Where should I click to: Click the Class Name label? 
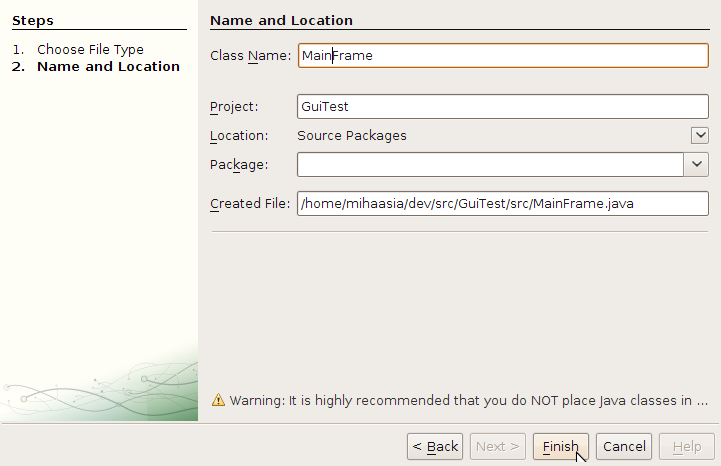[251, 56]
